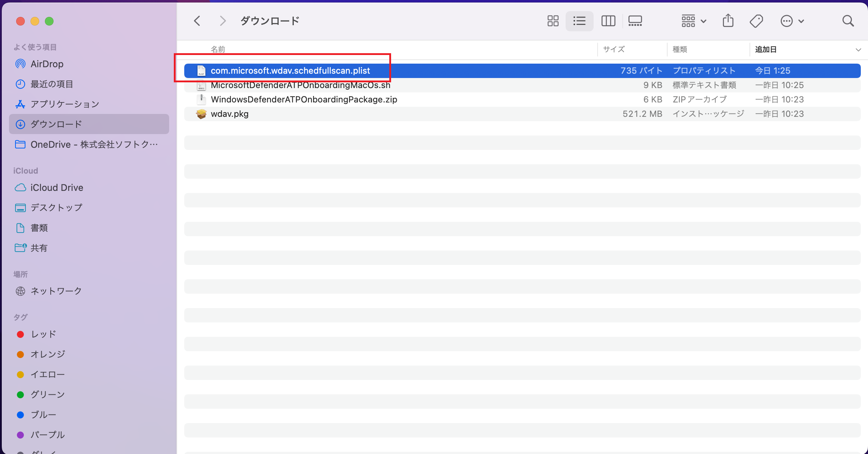This screenshot has width=868, height=454.
Task: Switch to column view
Action: pyautogui.click(x=607, y=21)
